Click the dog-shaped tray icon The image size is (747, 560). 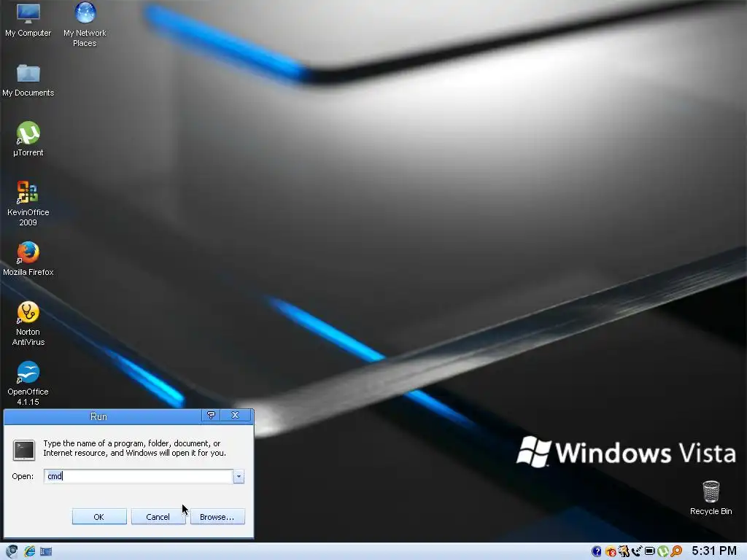point(624,551)
